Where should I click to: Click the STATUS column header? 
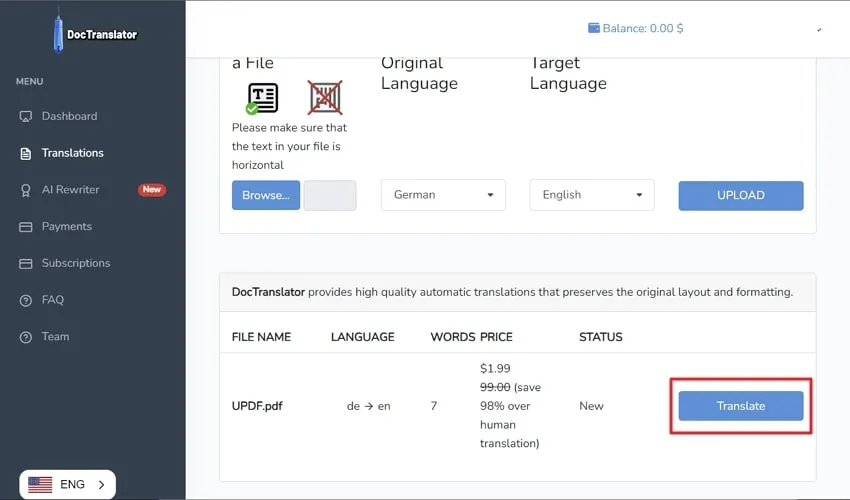click(x=601, y=337)
